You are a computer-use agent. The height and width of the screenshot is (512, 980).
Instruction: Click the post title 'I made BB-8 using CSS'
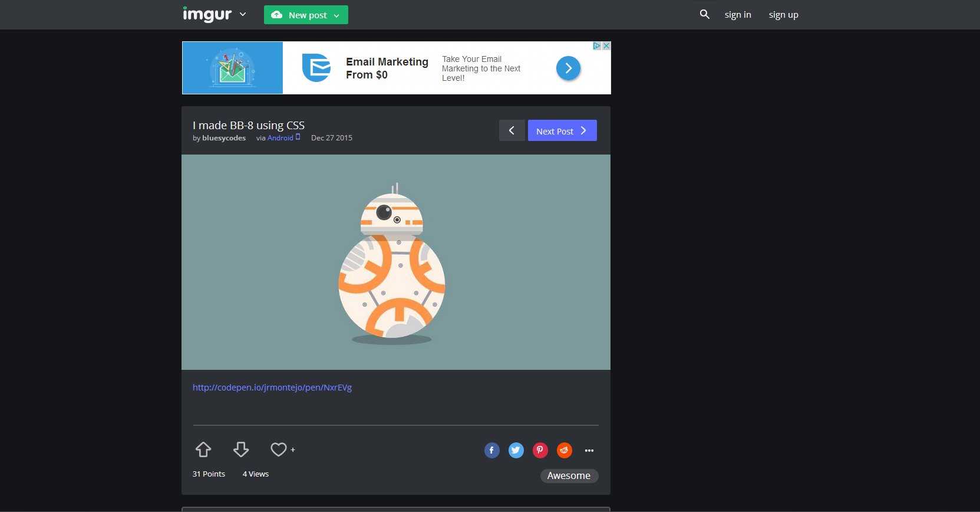249,125
